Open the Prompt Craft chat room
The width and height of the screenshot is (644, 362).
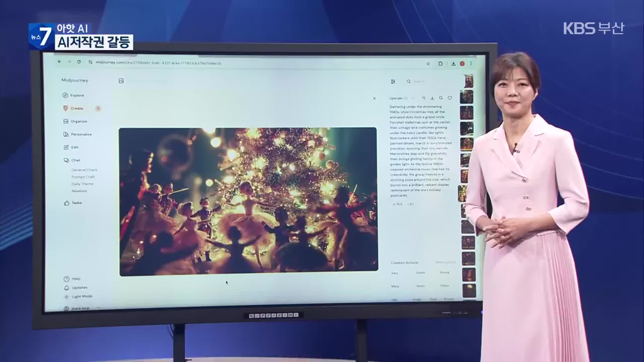tap(83, 177)
